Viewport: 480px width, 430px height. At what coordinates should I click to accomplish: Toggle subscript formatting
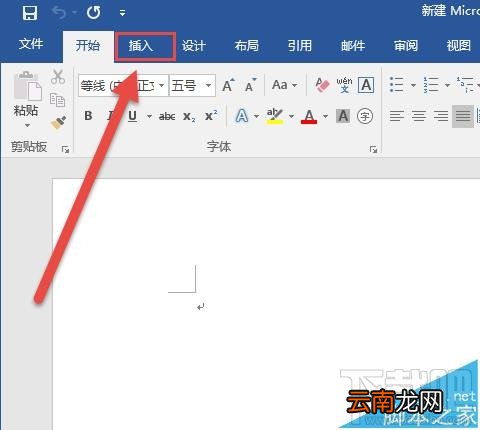pyautogui.click(x=189, y=117)
